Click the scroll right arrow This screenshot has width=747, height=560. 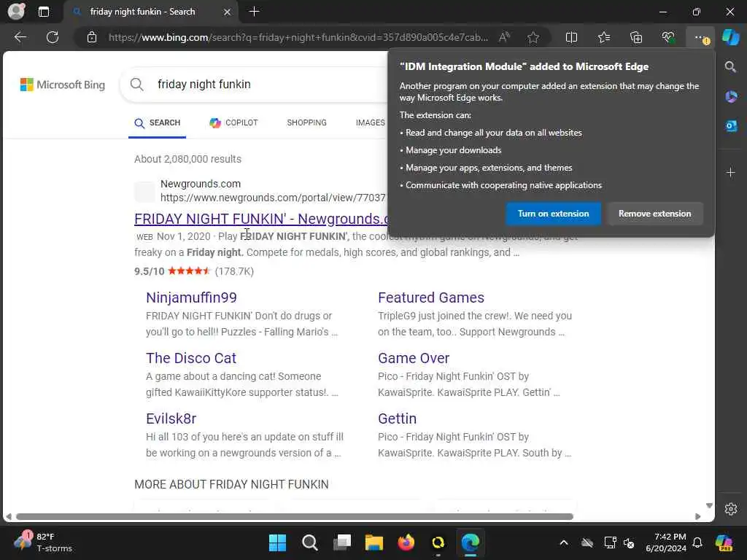(x=698, y=517)
